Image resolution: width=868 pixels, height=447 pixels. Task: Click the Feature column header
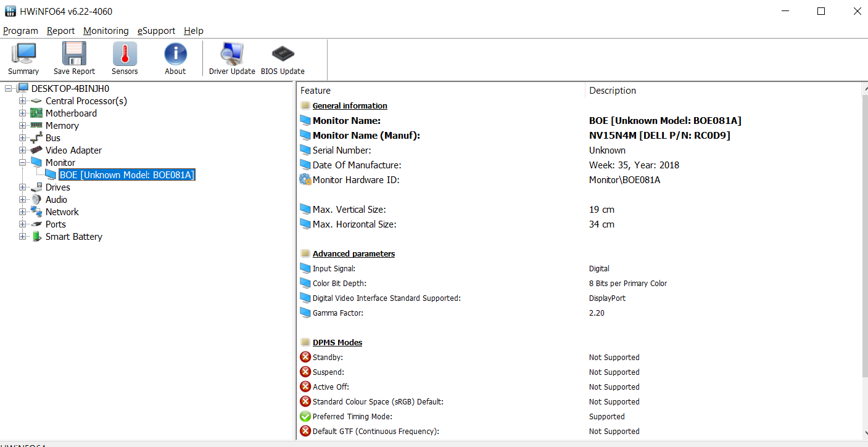coord(315,91)
